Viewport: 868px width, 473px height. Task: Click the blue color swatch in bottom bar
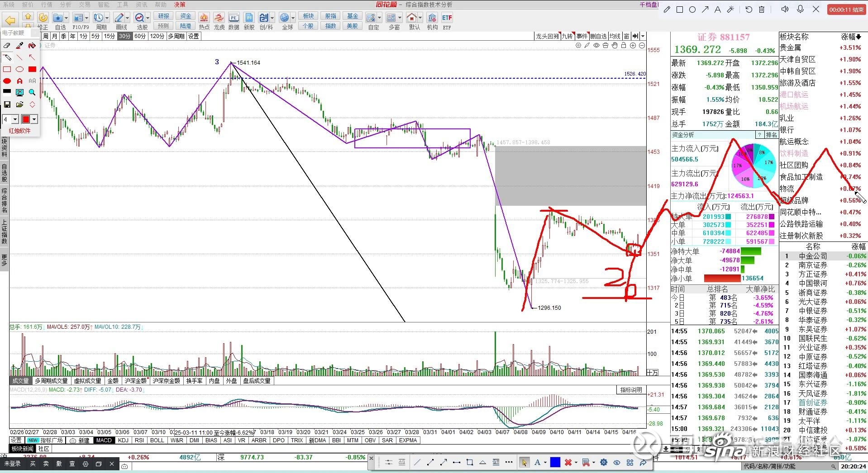pos(555,463)
